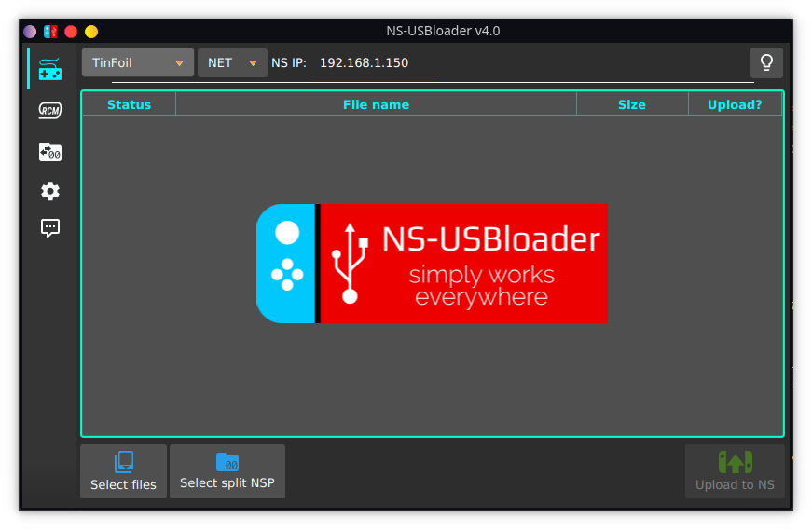The image size is (812, 530).
Task: Open Settings gear tab
Action: pyautogui.click(x=50, y=191)
